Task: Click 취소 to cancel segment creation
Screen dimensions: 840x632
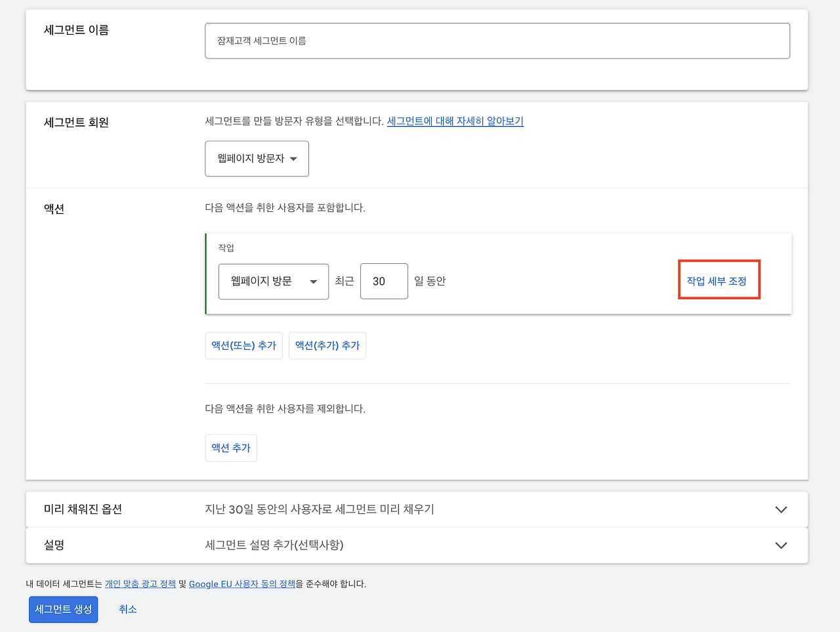Action: (127, 609)
